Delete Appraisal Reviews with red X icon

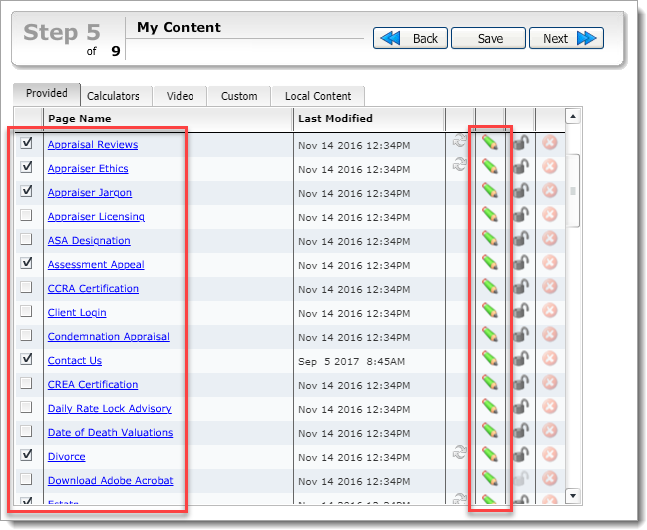pyautogui.click(x=550, y=143)
